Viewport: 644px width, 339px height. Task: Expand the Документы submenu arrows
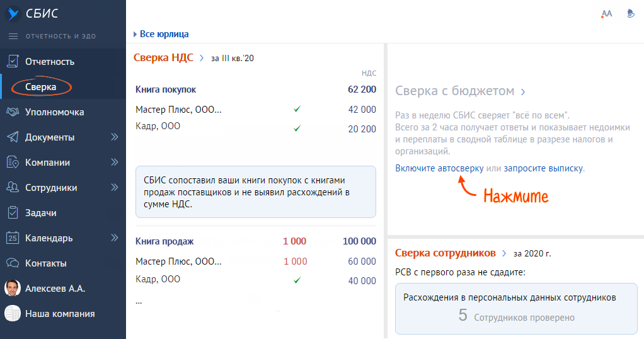(115, 137)
